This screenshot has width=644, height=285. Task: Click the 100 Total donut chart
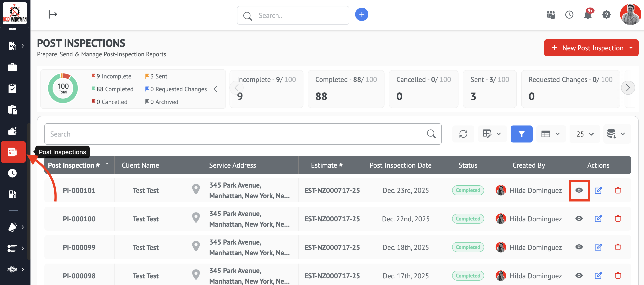click(x=63, y=88)
